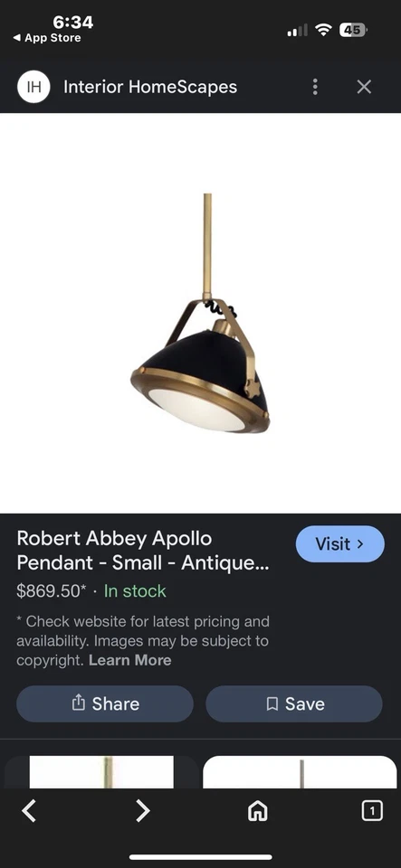Tap the Robert Abbey Apollo Pendant title
This screenshot has width=401, height=868.
pyautogui.click(x=143, y=551)
